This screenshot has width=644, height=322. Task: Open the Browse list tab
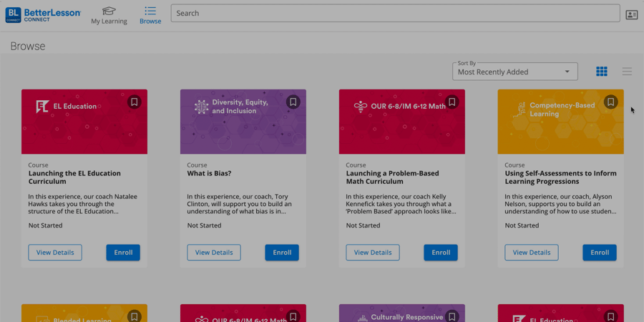tap(150, 16)
